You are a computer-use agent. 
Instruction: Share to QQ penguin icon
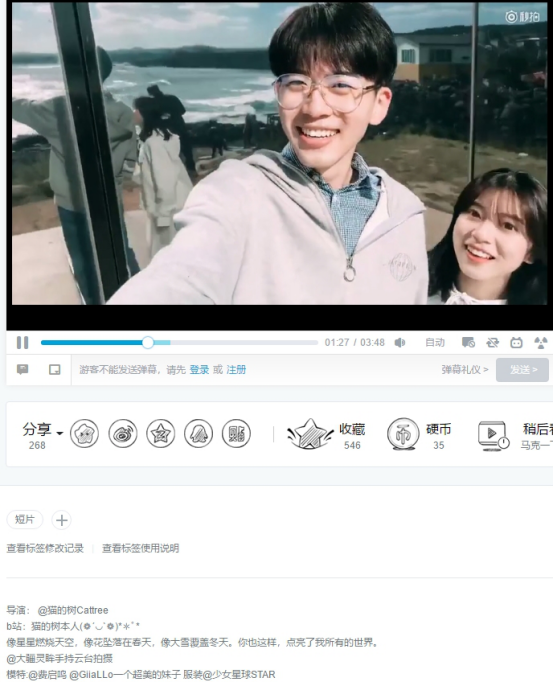pos(198,433)
